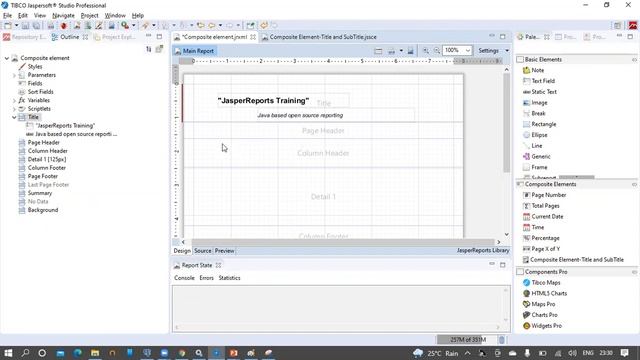Pick the Generic element
640x360 pixels.
pos(537,156)
